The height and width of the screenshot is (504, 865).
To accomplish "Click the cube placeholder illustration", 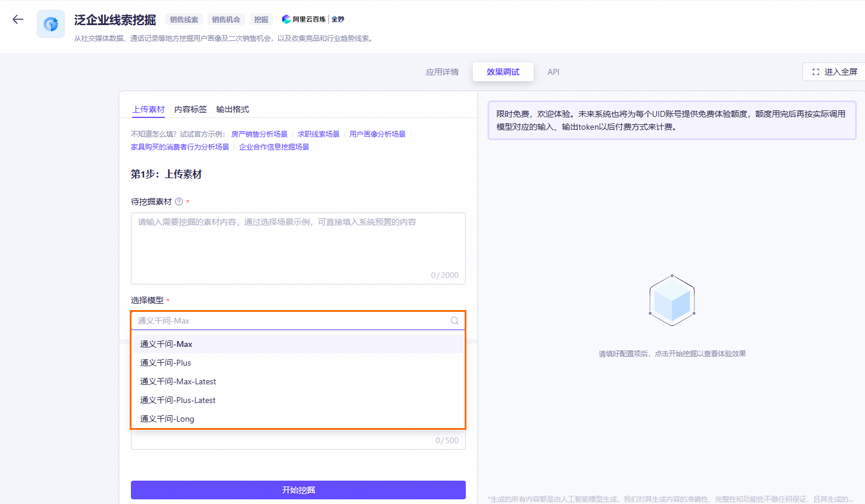I will pyautogui.click(x=672, y=300).
